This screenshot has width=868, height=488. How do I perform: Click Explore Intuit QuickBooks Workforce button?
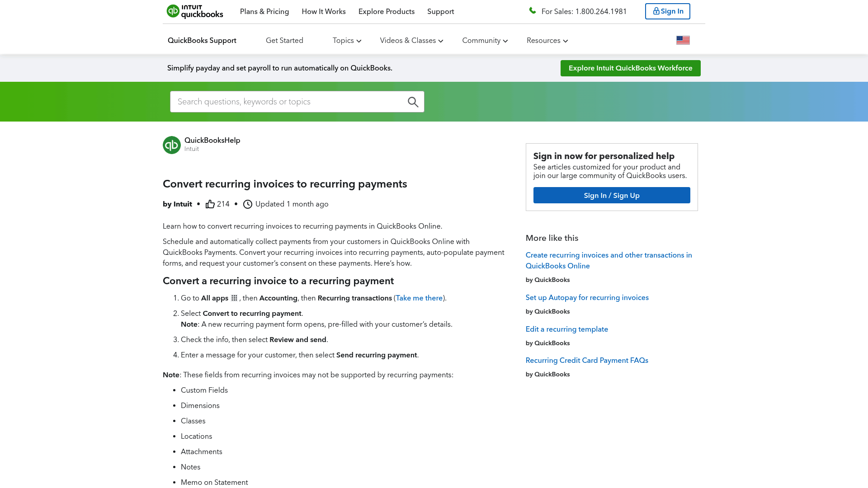630,68
